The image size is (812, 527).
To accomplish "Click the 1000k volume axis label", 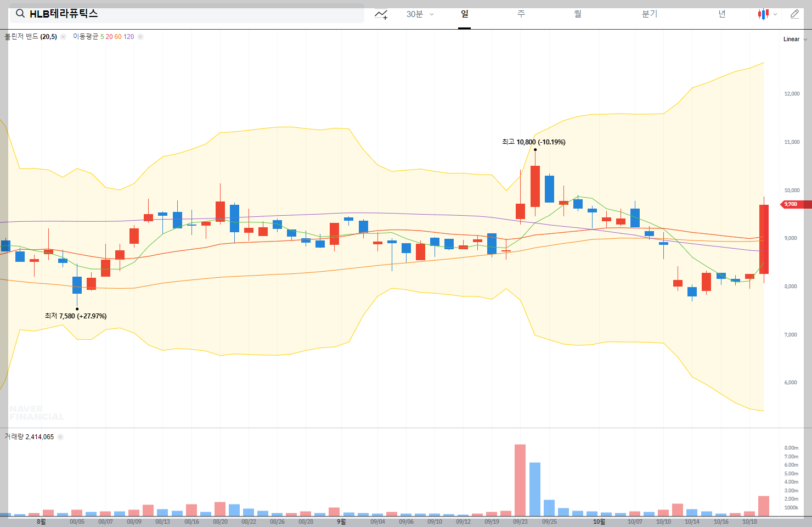I will (x=791, y=508).
